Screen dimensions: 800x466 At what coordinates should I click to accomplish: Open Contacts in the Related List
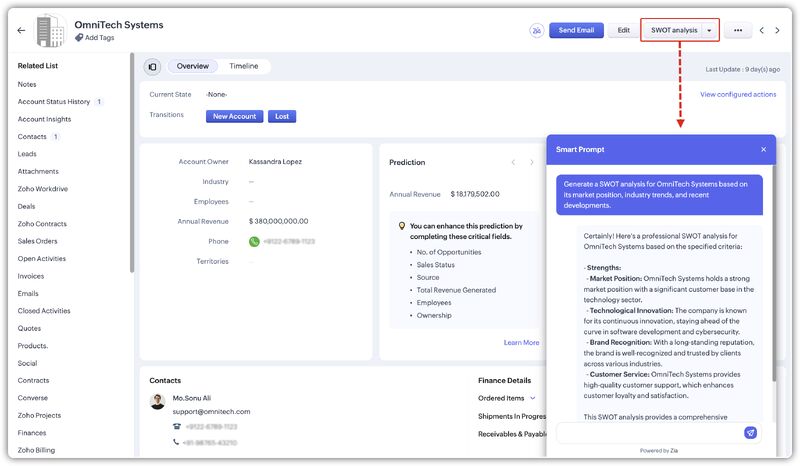[x=32, y=137]
